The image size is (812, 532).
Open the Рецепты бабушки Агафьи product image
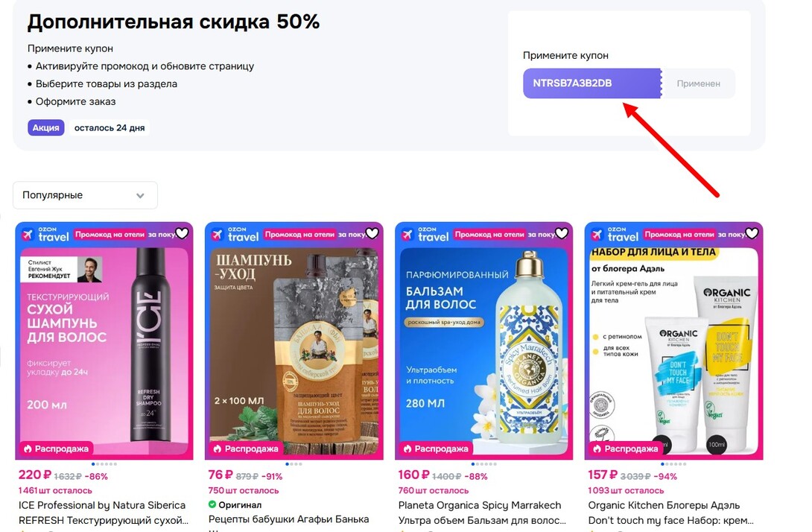click(294, 341)
